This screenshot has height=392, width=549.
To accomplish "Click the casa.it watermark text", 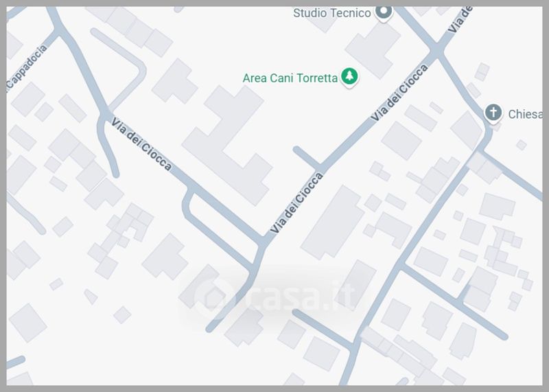I will [x=302, y=295].
